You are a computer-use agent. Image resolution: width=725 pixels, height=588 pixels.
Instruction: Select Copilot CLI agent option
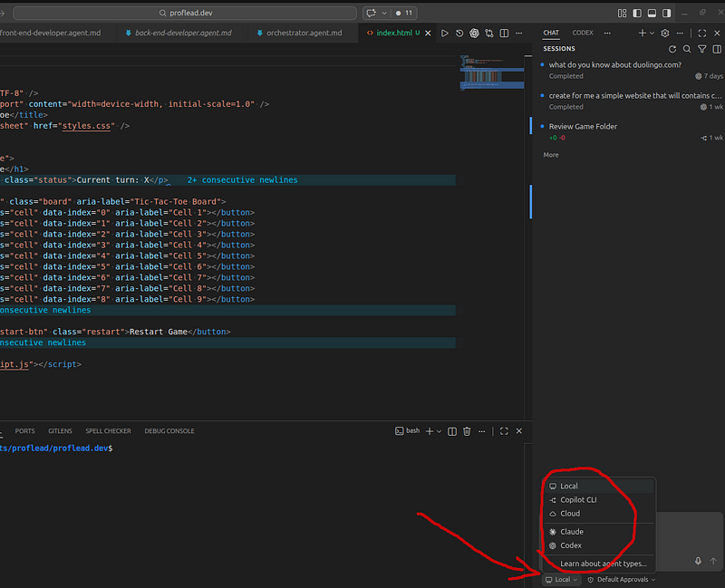pyautogui.click(x=599, y=500)
